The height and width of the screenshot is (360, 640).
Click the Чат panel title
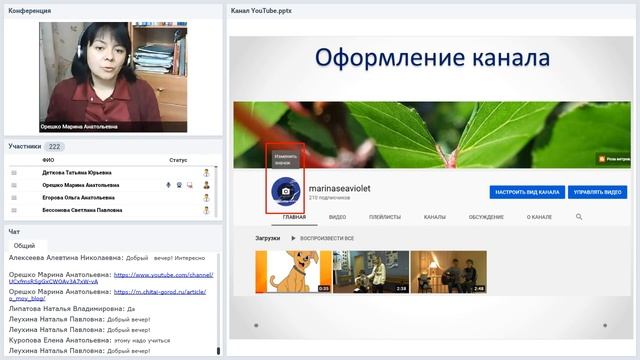(14, 231)
